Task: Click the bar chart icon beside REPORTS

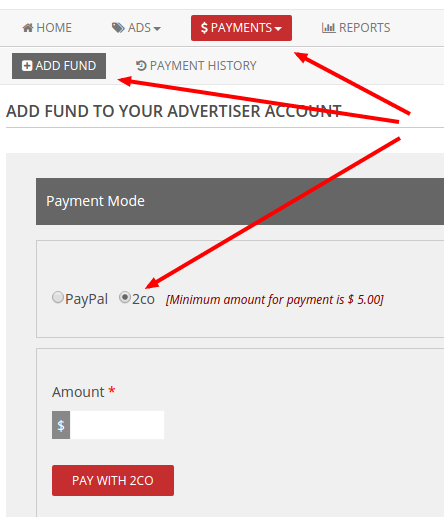Action: click(x=328, y=28)
